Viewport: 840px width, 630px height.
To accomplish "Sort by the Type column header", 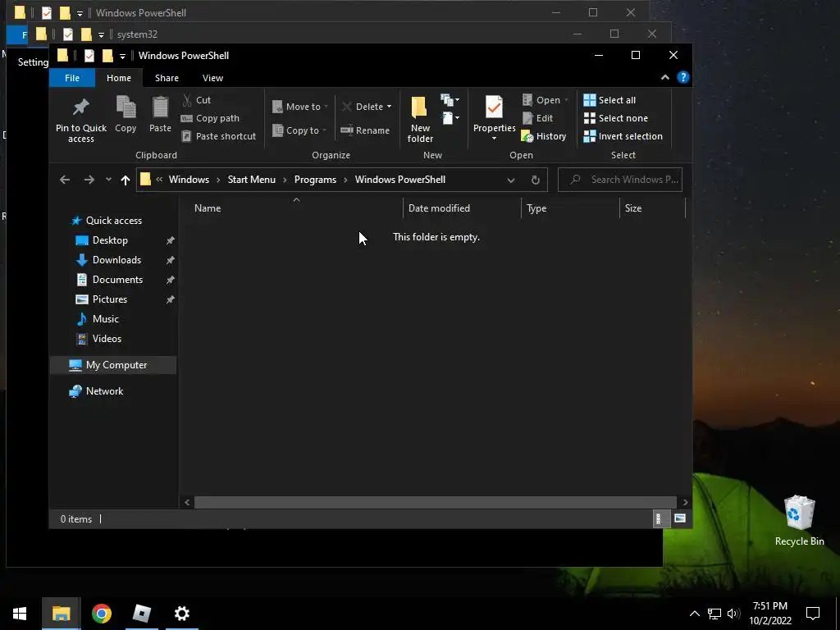I will point(570,208).
